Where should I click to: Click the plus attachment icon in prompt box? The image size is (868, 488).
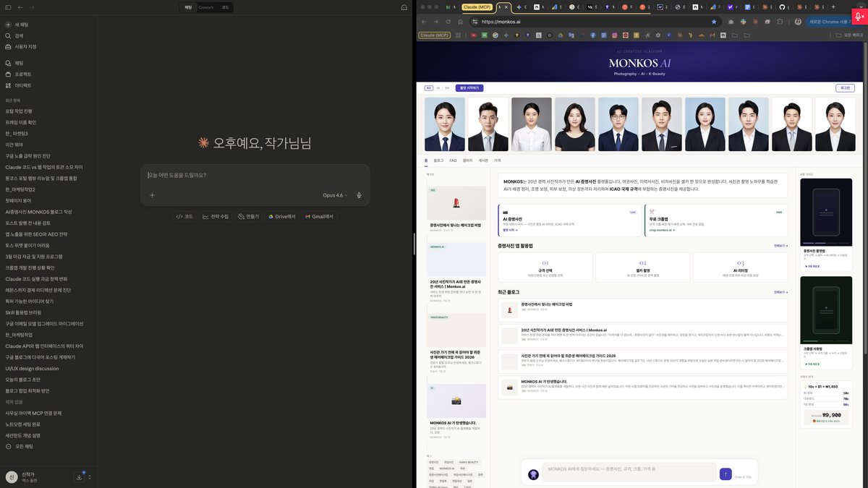152,195
